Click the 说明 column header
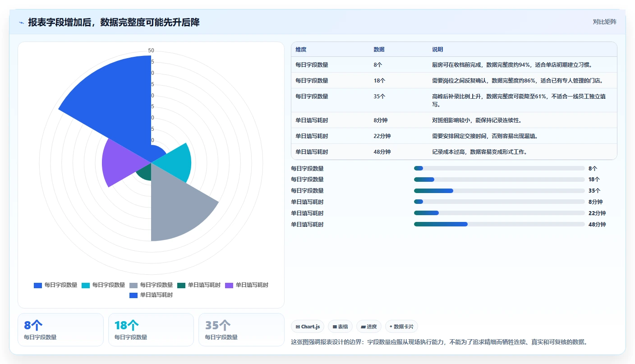The image size is (635, 364). pos(437,50)
